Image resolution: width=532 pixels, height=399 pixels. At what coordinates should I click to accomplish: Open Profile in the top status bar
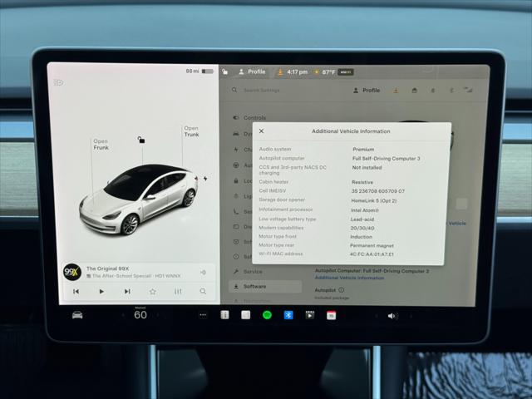click(x=252, y=71)
